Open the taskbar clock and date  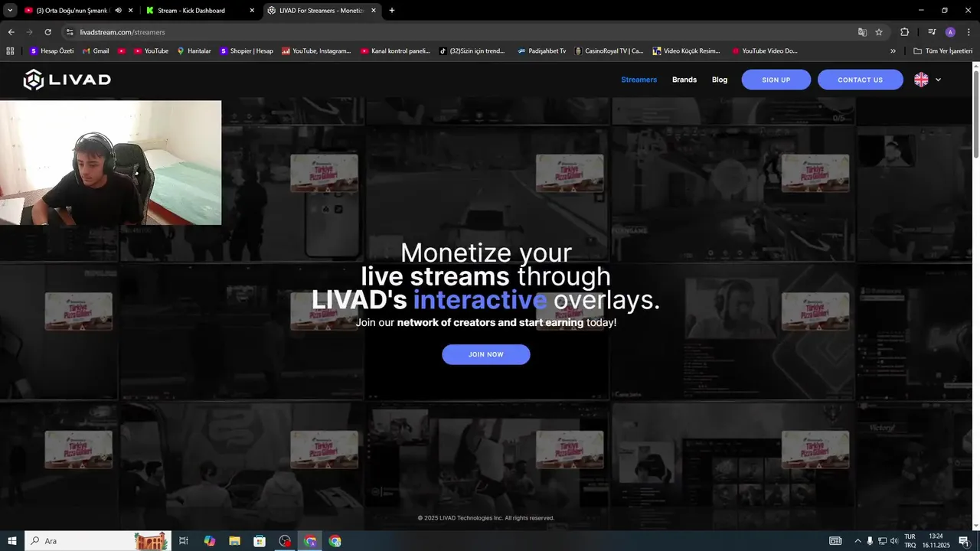coord(936,541)
